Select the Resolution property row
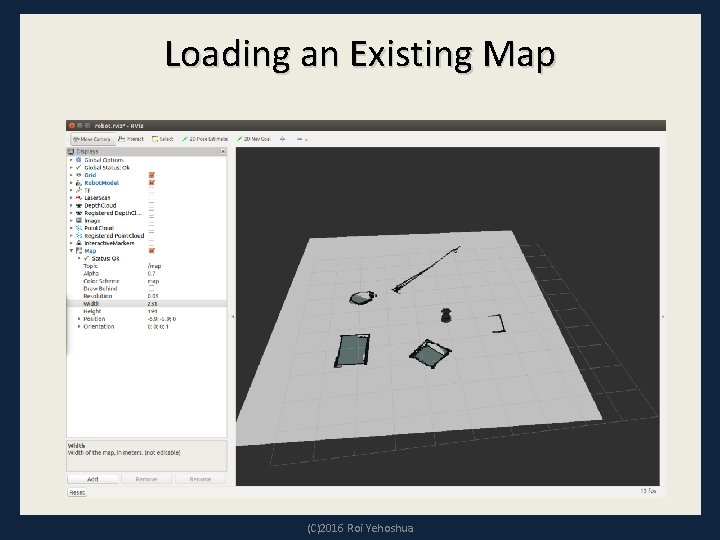Viewport: 720px width, 540px height. click(x=146, y=296)
